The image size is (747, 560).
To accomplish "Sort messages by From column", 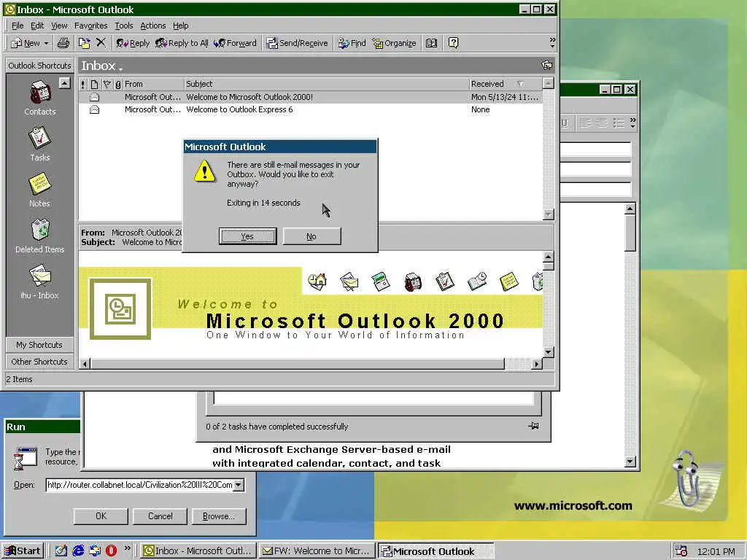I will click(153, 85).
